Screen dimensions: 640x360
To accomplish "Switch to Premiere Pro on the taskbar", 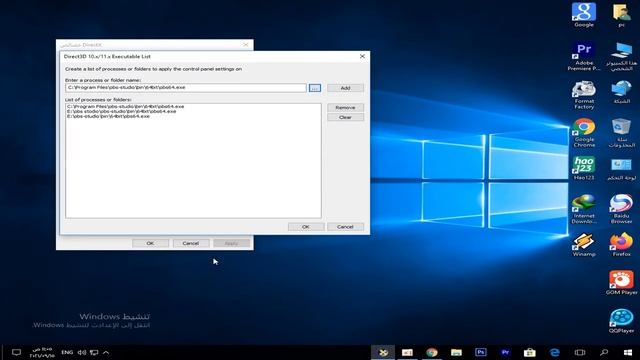I will pyautogui.click(x=505, y=352).
